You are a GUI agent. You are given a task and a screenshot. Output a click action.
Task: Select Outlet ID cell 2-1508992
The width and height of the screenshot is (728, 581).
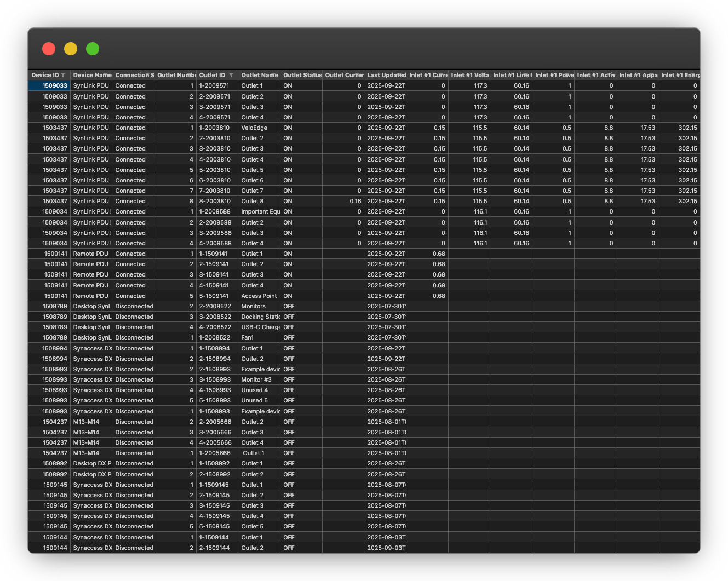[217, 474]
